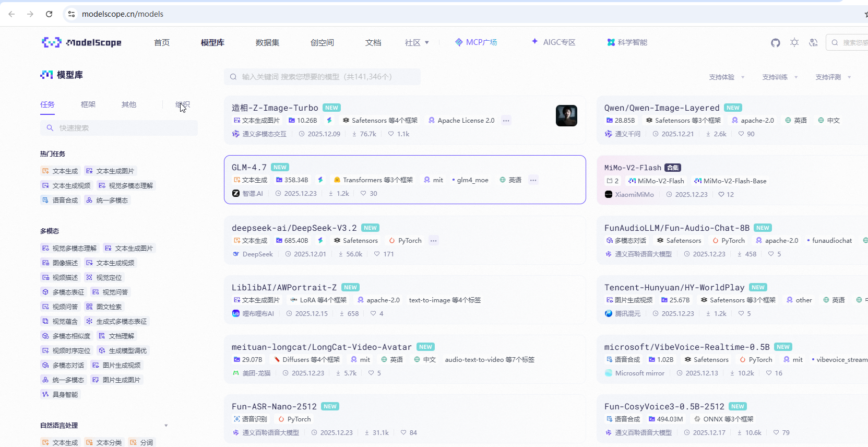The width and height of the screenshot is (868, 447).
Task: Click the lightning icon on GLM-4.7 card
Action: (x=320, y=180)
